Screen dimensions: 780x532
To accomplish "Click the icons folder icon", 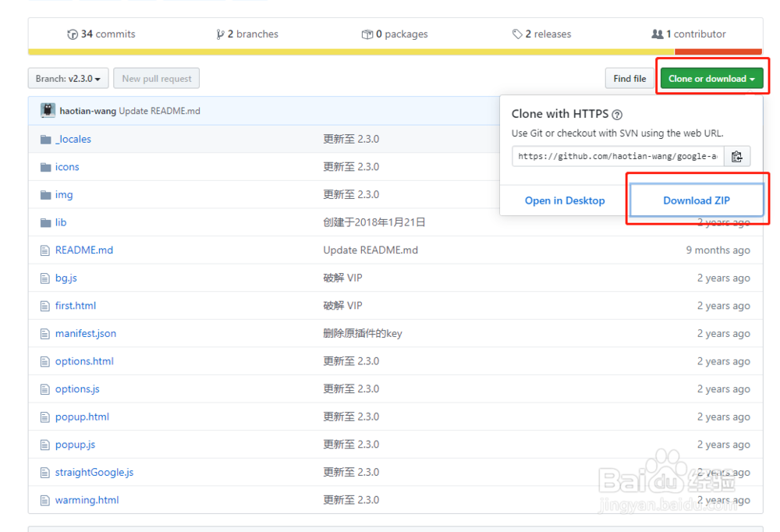I will [46, 167].
